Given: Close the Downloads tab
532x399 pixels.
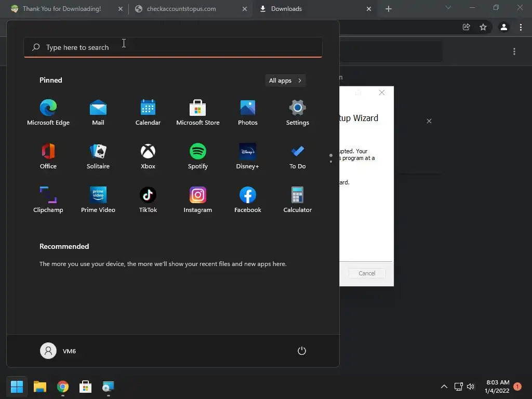Looking at the screenshot, I should [369, 9].
